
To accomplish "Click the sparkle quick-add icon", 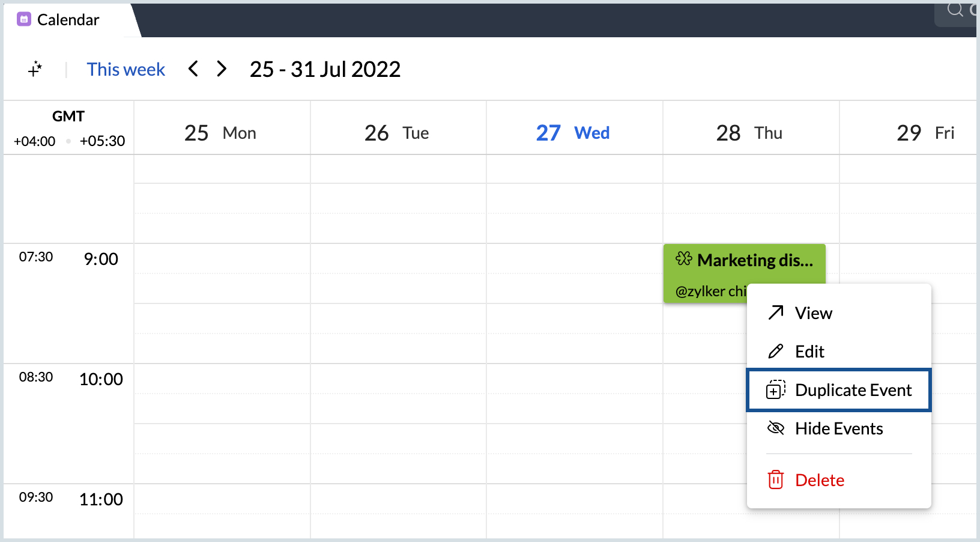I will coord(35,69).
